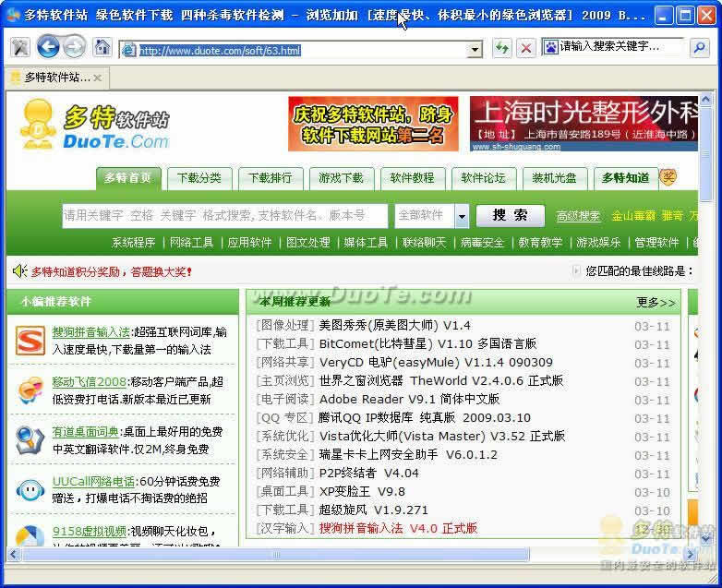Click the magnifier search button in toolbar

[x=700, y=47]
